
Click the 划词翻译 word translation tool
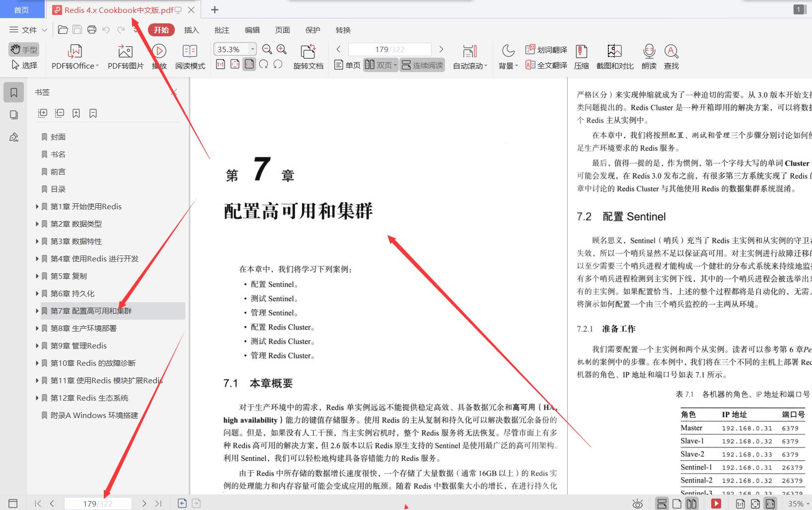[x=546, y=50]
